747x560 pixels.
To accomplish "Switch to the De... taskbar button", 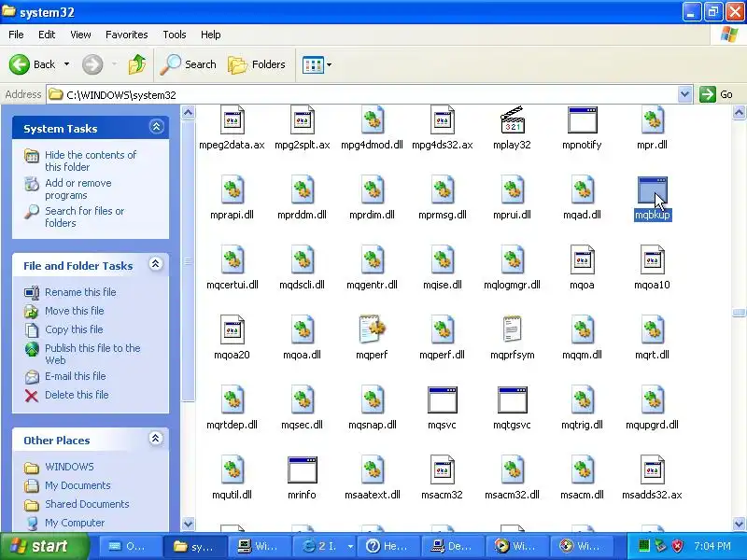I will 452,546.
